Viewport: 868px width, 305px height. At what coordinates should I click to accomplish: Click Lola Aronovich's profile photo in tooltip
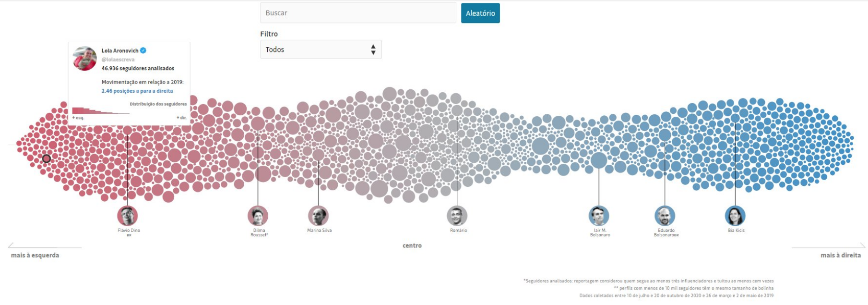coord(85,59)
